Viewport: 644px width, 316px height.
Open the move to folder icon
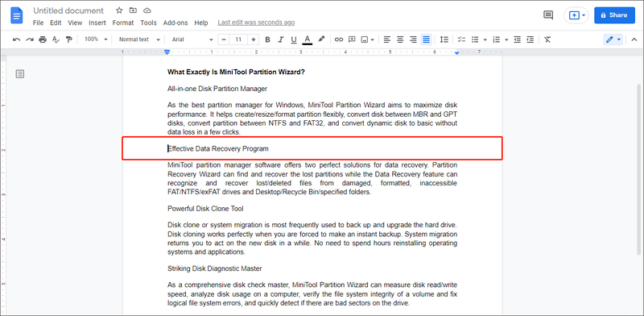click(133, 10)
